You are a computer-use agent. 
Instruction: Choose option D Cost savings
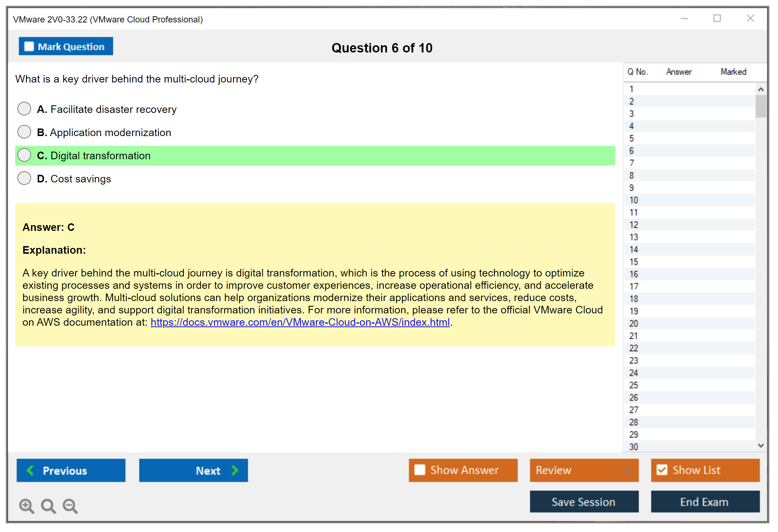coord(24,178)
